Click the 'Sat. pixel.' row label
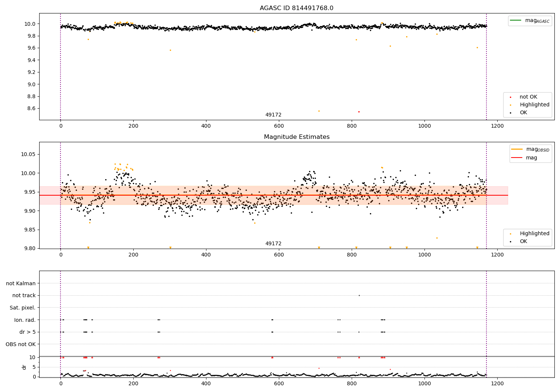This screenshot has height=392, width=560. pos(23,308)
